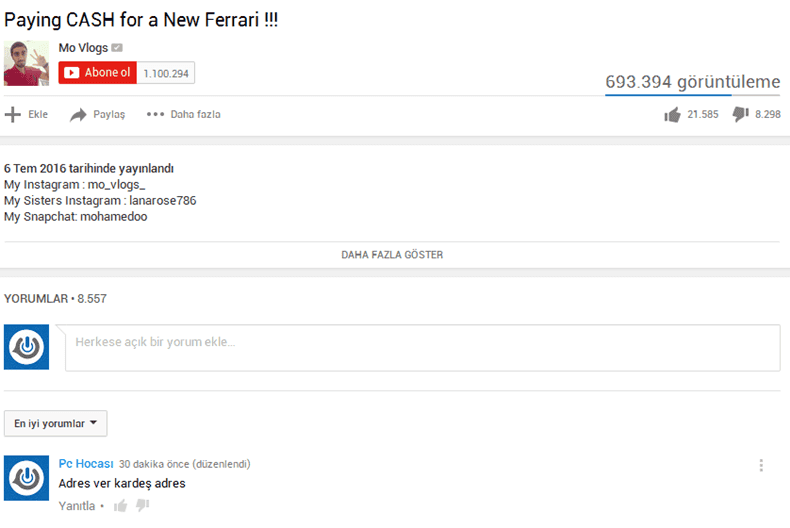Click Pc Hocası commenter avatar
Screen dimensions: 790x528
(x=27, y=479)
